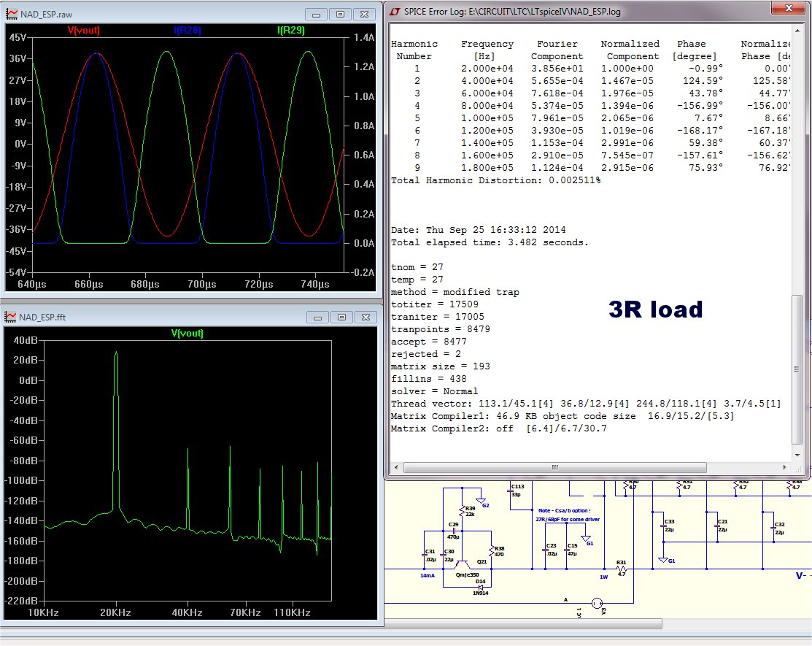
Task: Click the 'Fourier Component' column header
Action: 557,50
